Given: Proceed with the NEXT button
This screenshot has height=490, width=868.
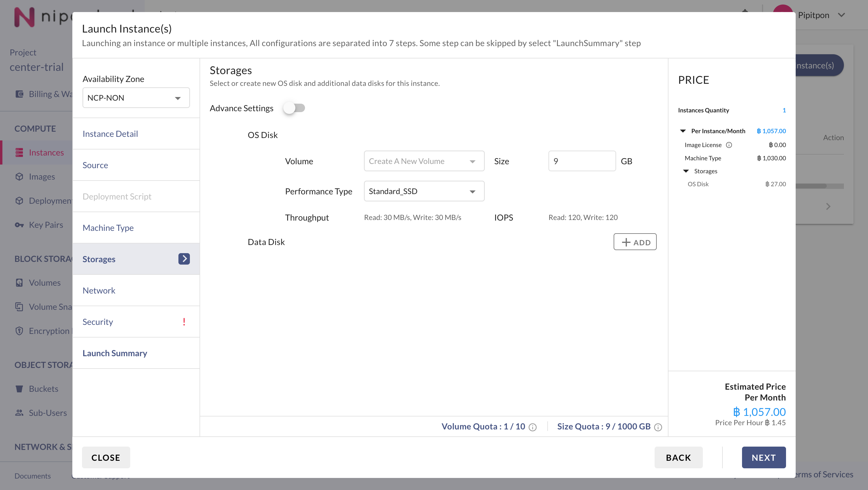Looking at the screenshot, I should pyautogui.click(x=763, y=458).
